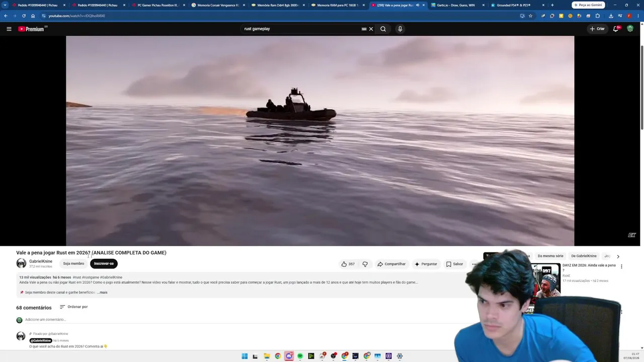
Task: Click the Seja membro button
Action: pyautogui.click(x=73, y=263)
